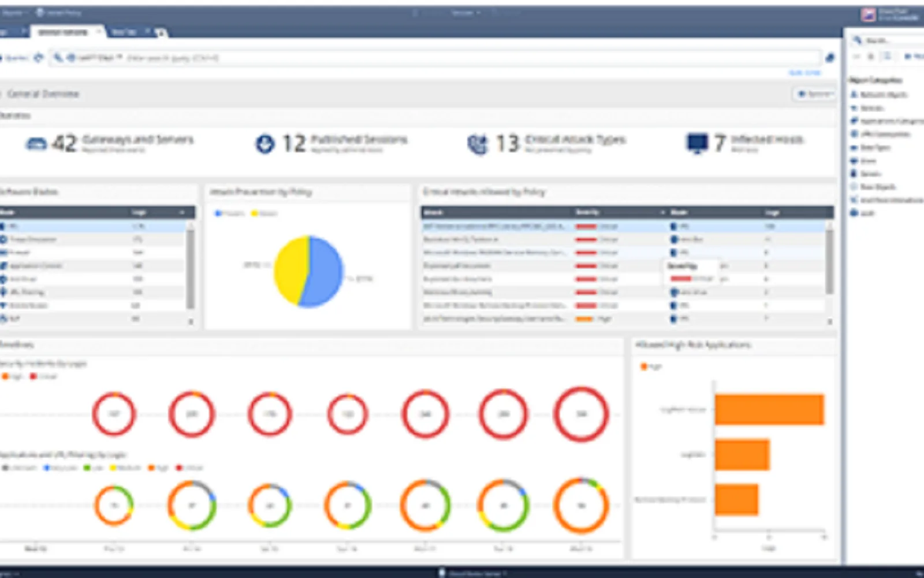924x578 pixels.
Task: Click the Logs column sort arrow in Software Blades
Action: 182,212
